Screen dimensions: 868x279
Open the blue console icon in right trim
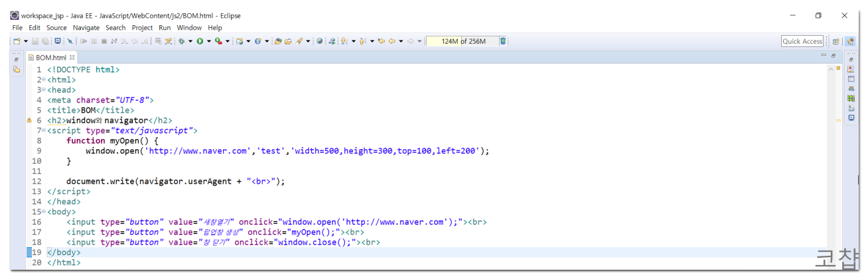click(851, 117)
